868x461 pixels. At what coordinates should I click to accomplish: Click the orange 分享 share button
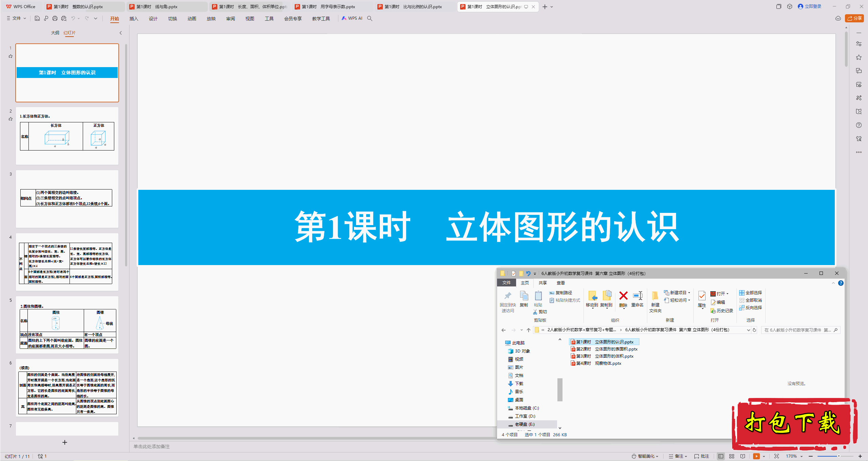(854, 18)
